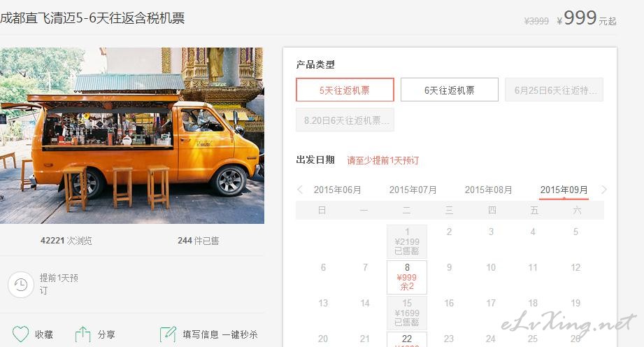Choose September 8 departure at ¥999
The image size is (644, 347).
[x=407, y=277]
